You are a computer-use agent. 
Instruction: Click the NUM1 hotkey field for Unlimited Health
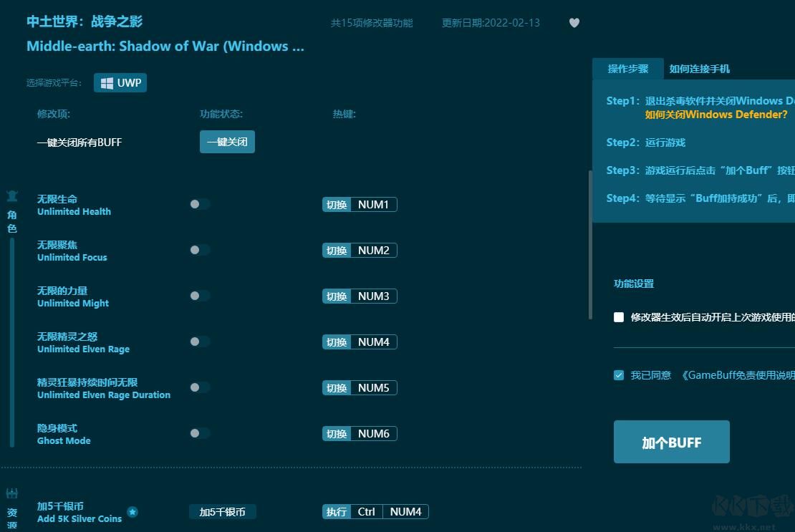point(373,205)
